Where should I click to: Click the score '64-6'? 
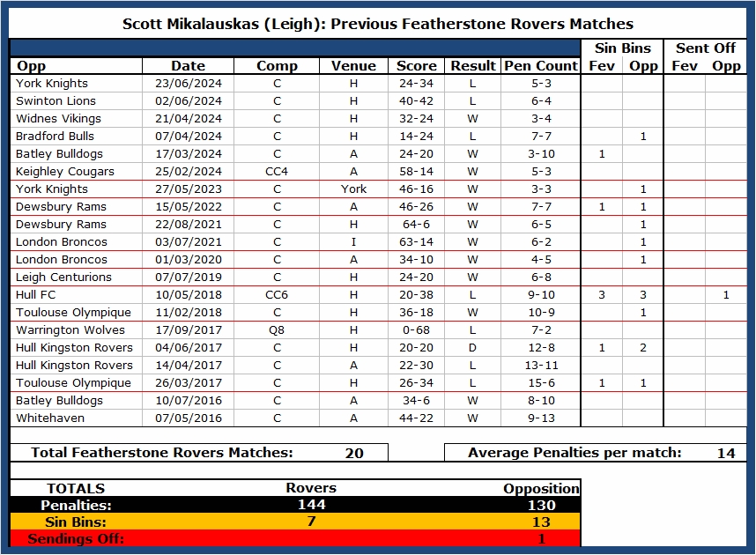[x=416, y=225]
